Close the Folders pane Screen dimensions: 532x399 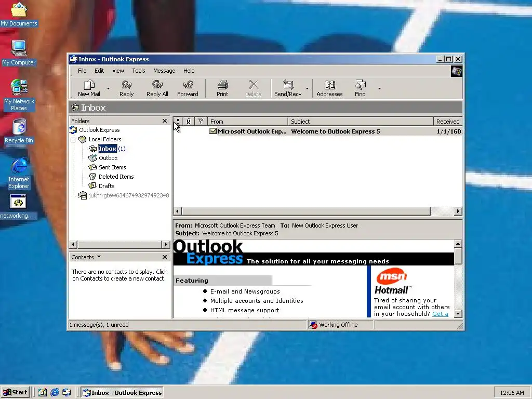tap(165, 121)
